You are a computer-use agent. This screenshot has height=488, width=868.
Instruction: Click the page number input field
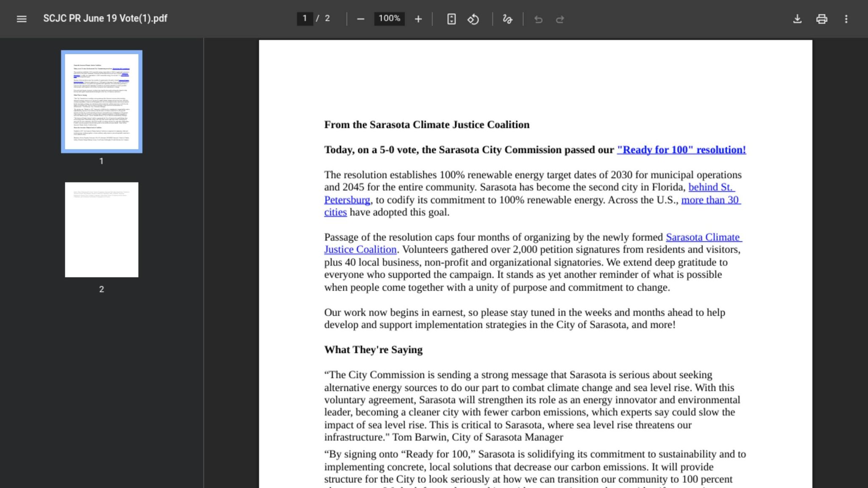(304, 18)
